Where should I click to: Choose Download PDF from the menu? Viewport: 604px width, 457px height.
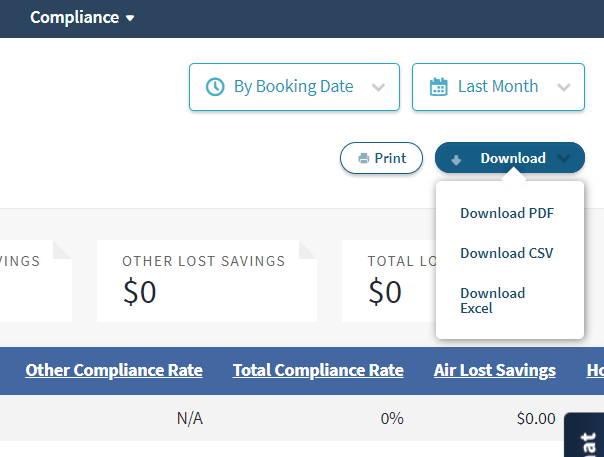506,213
